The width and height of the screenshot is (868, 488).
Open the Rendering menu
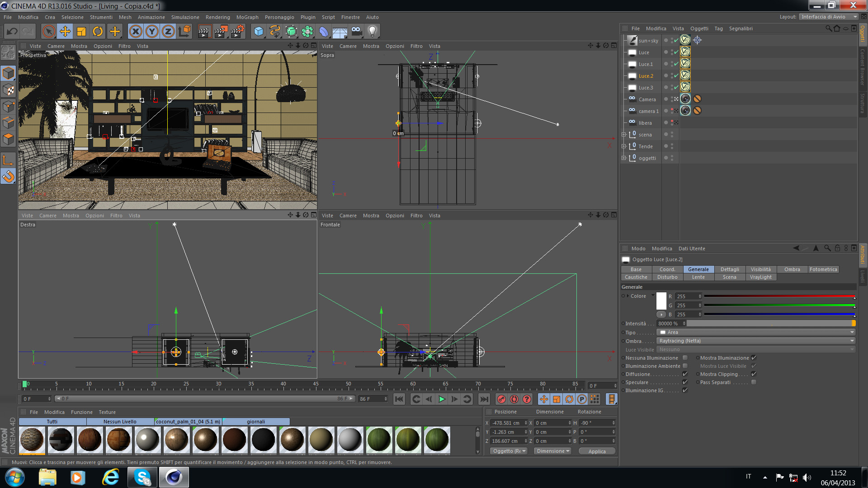pos(217,17)
